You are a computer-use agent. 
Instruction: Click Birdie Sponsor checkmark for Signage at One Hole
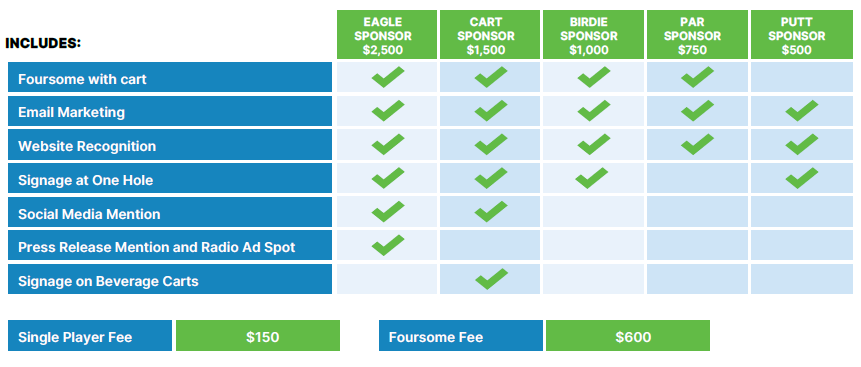[592, 178]
